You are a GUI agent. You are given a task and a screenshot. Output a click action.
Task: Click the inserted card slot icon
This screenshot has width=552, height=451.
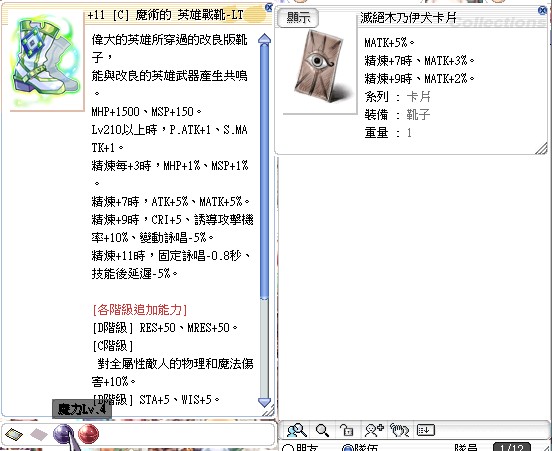pos(14,434)
